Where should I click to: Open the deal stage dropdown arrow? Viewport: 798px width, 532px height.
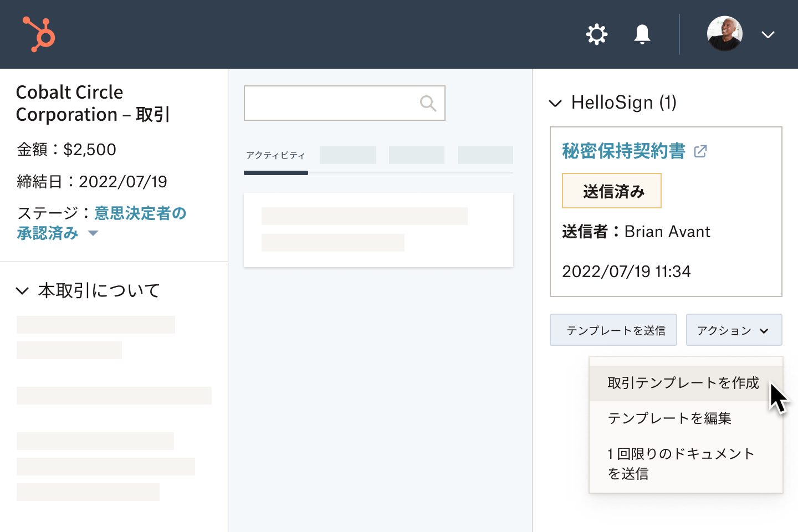click(93, 233)
